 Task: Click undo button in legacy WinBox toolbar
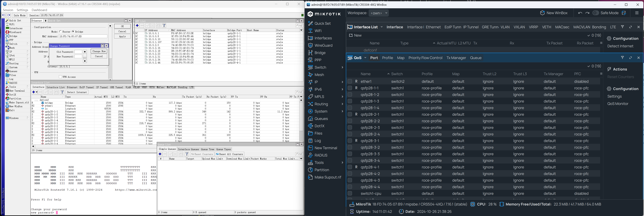pyautogui.click(x=4, y=15)
